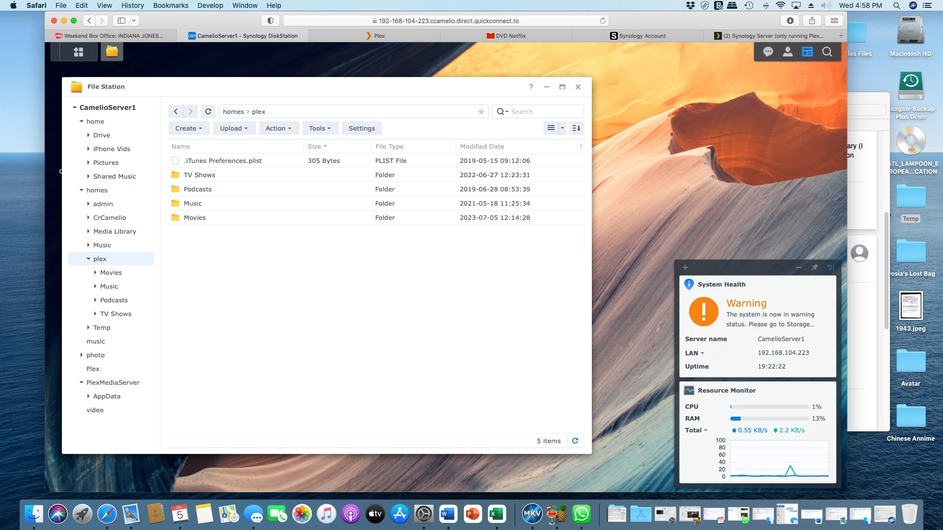Go forward in File Station

coord(191,111)
